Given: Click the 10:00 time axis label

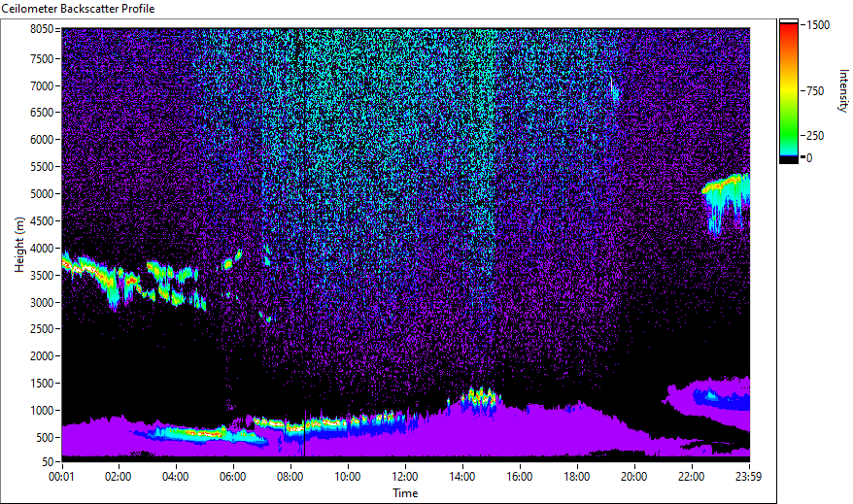Looking at the screenshot, I should tap(347, 477).
